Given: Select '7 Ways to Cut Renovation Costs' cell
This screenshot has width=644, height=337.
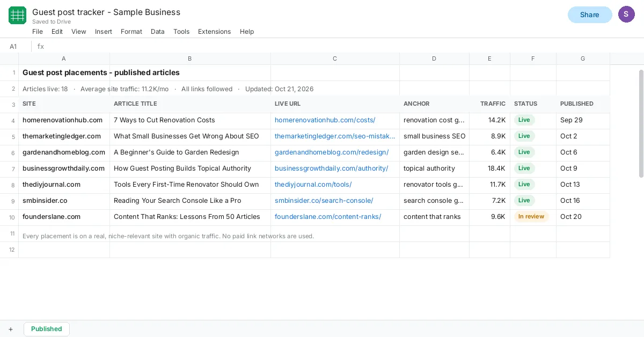Looking at the screenshot, I should pos(190,121).
